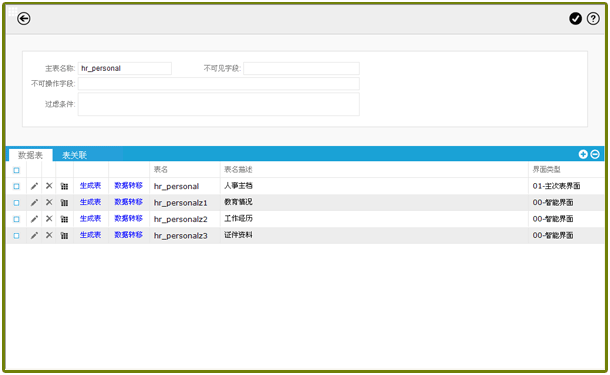Open grid icon for hr_personalz2 row

[65, 219]
